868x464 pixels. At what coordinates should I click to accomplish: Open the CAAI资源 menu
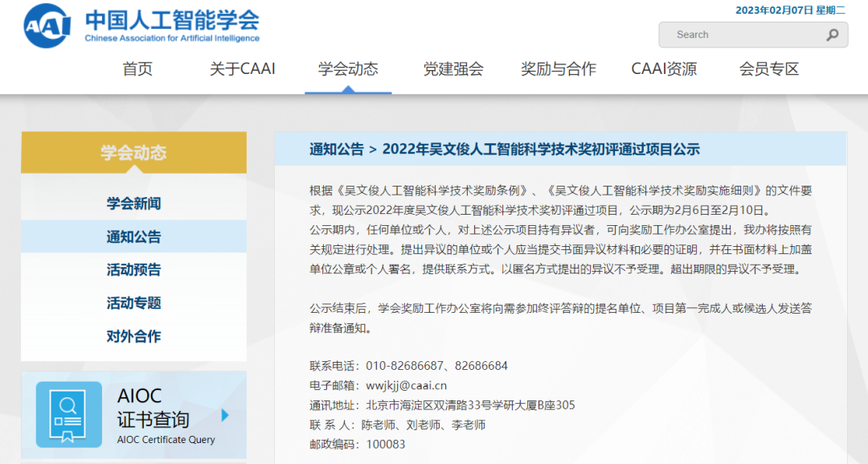tap(664, 69)
